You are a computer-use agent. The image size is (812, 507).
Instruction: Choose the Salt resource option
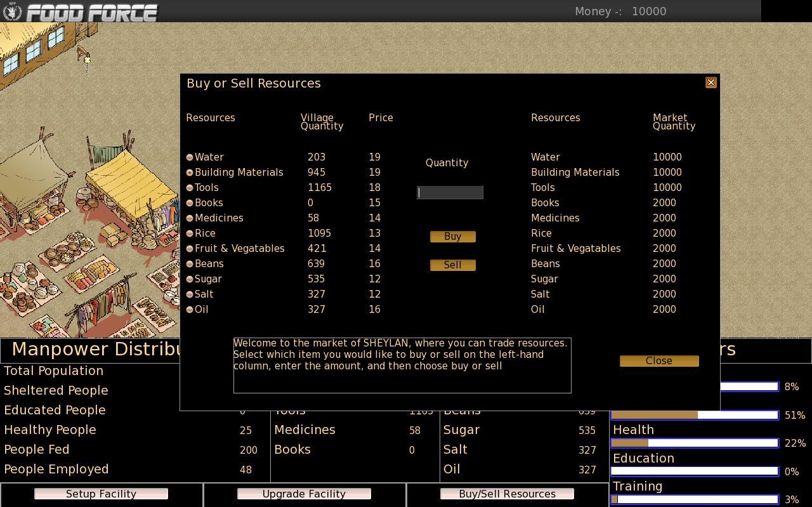[190, 294]
